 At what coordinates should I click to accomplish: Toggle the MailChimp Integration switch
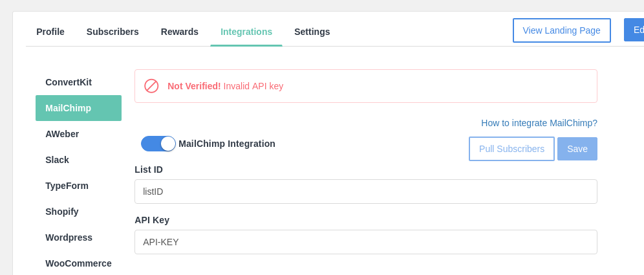[x=158, y=144]
